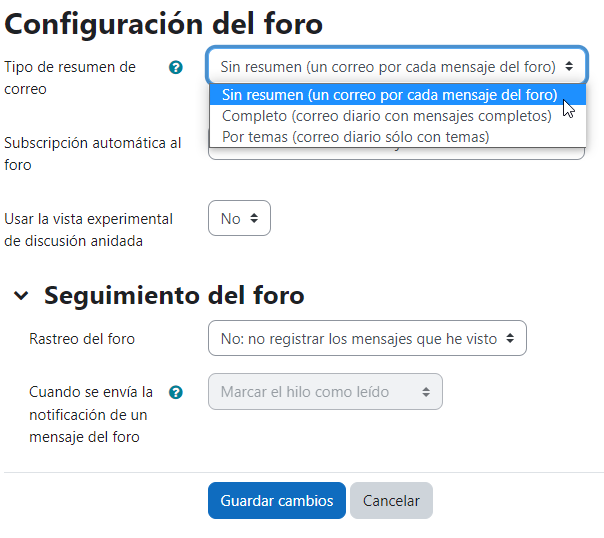Click the Subscripción automática al foro label
The image size is (604, 538).
click(92, 154)
